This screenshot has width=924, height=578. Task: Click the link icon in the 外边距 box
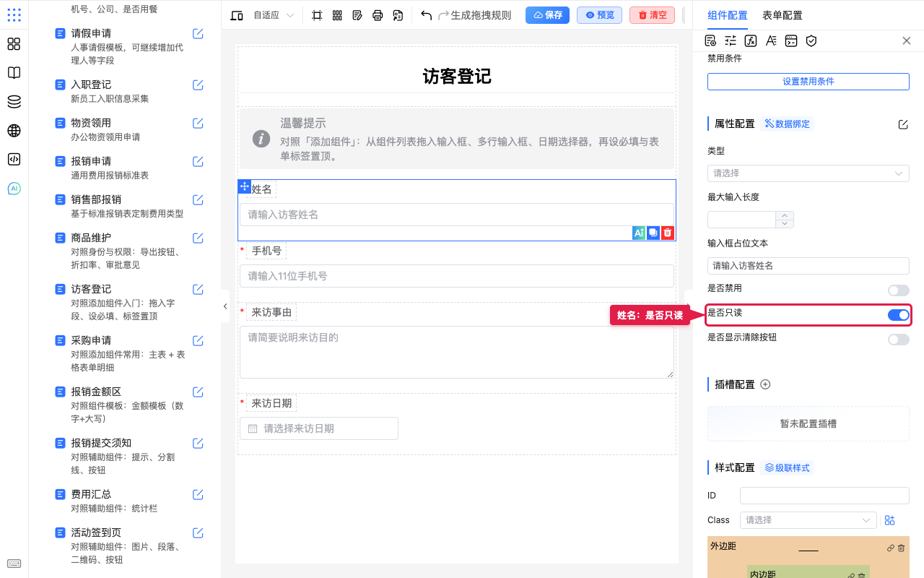(891, 548)
